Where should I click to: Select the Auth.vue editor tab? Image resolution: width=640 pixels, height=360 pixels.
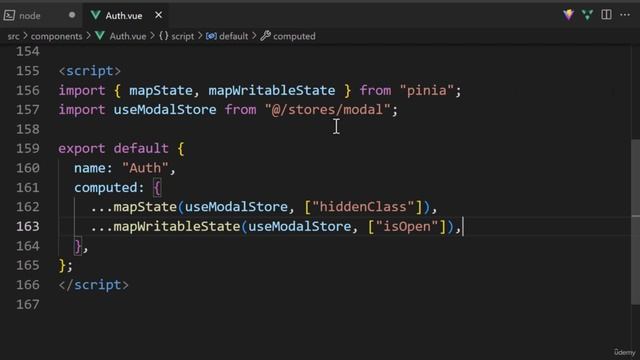(124, 16)
